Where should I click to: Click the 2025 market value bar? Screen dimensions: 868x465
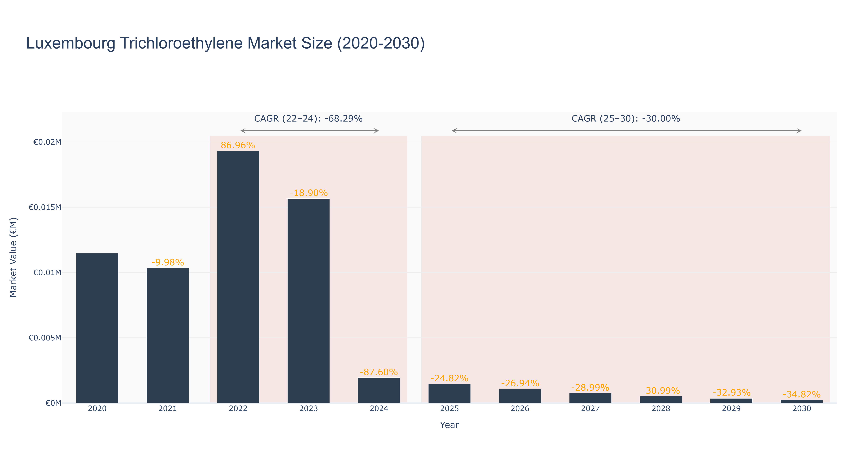tap(449, 393)
